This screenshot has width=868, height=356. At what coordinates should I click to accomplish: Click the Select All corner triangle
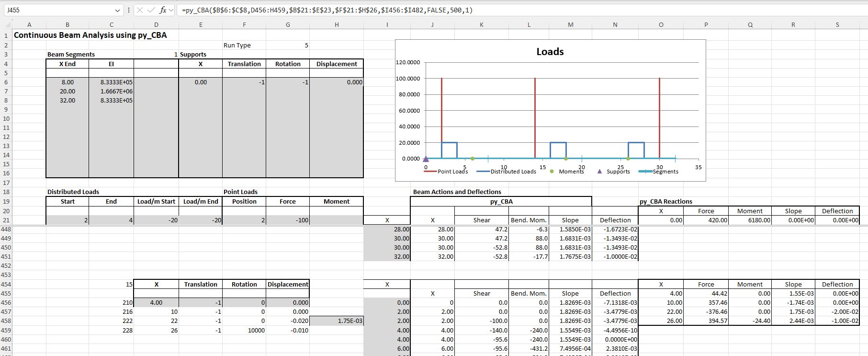(7, 25)
